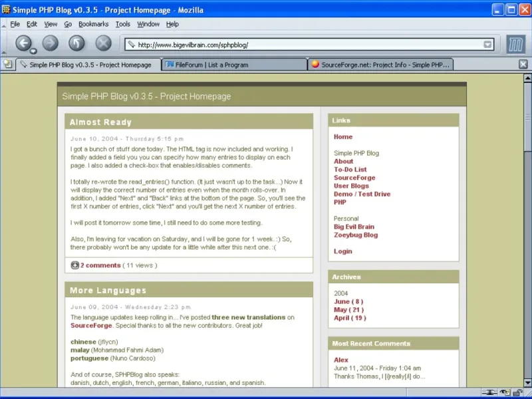
Task: Open the Go menu
Action: click(68, 24)
